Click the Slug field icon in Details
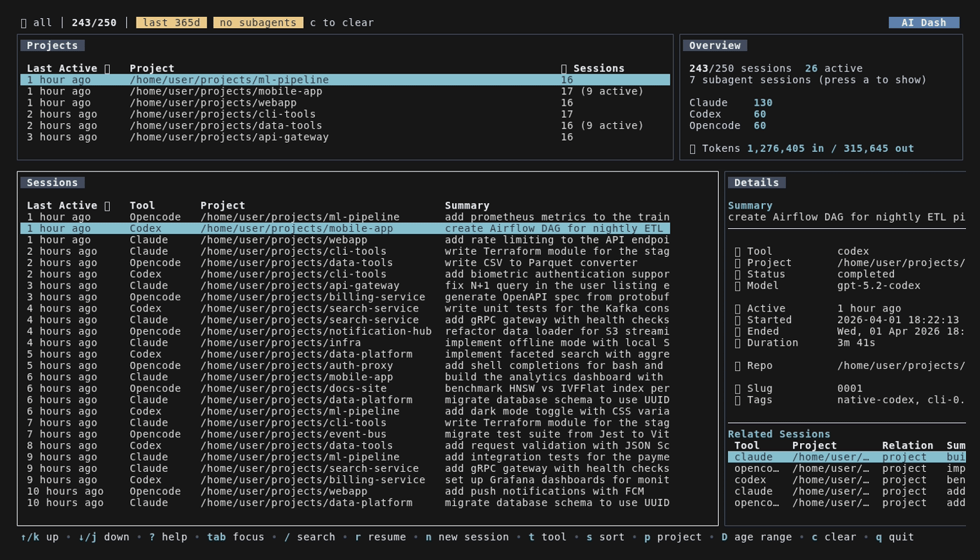Image resolution: width=980 pixels, height=560 pixels. point(738,388)
